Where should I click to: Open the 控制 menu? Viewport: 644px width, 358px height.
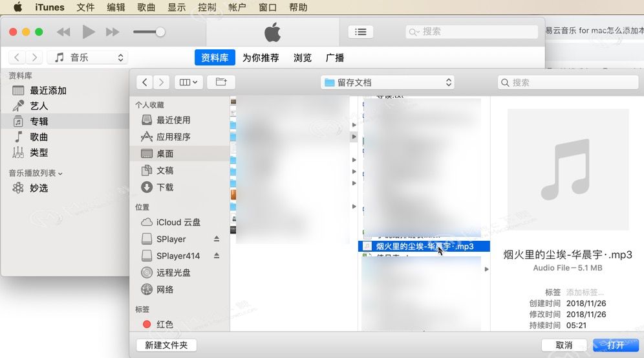coord(207,7)
